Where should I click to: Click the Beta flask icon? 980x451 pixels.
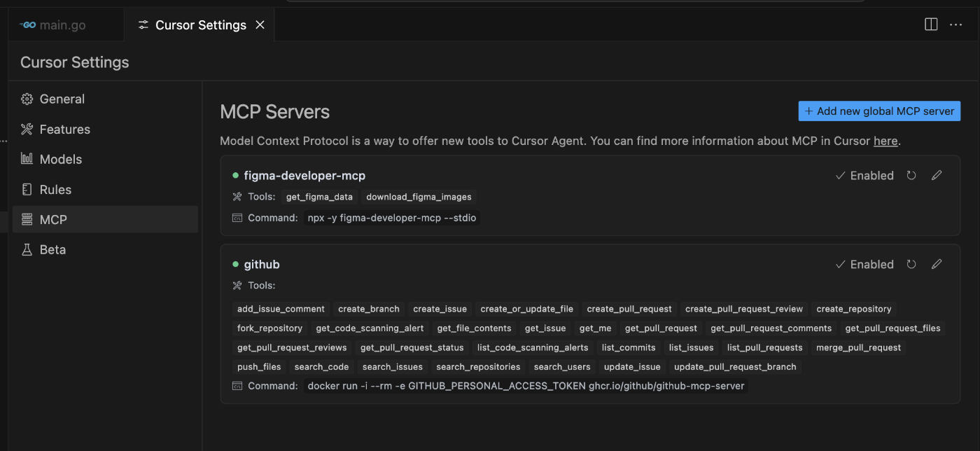27,250
